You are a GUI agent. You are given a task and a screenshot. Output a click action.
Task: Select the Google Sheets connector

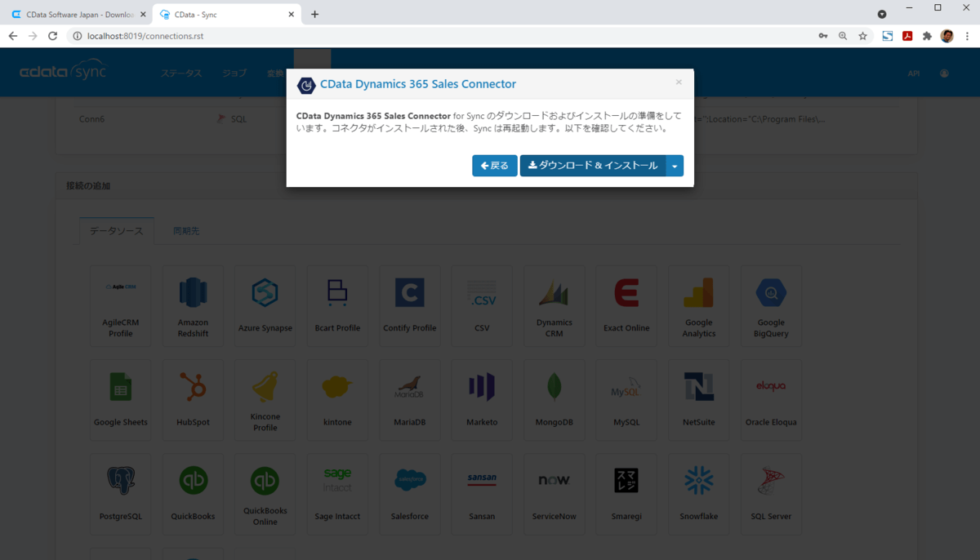(121, 400)
